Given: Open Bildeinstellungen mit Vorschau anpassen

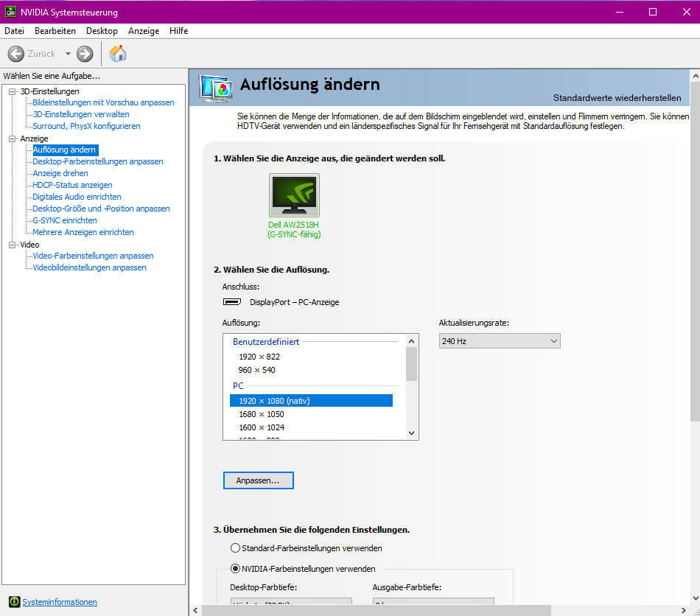Looking at the screenshot, I should (103, 102).
